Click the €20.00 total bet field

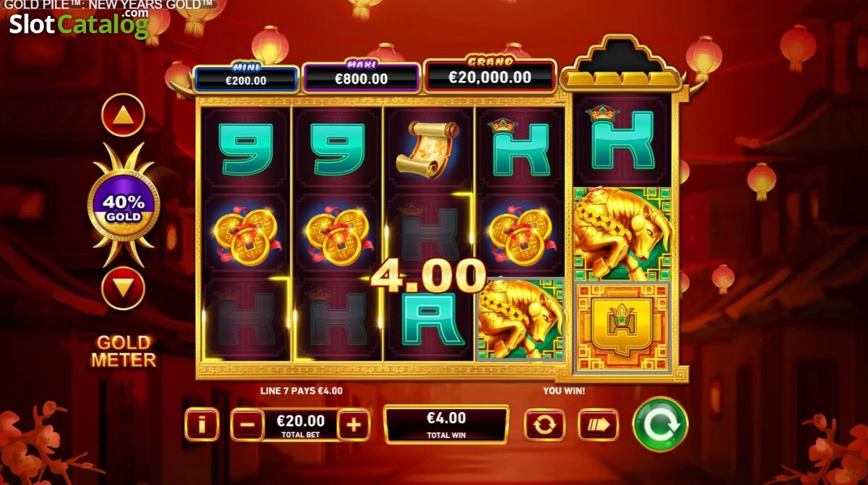point(300,425)
